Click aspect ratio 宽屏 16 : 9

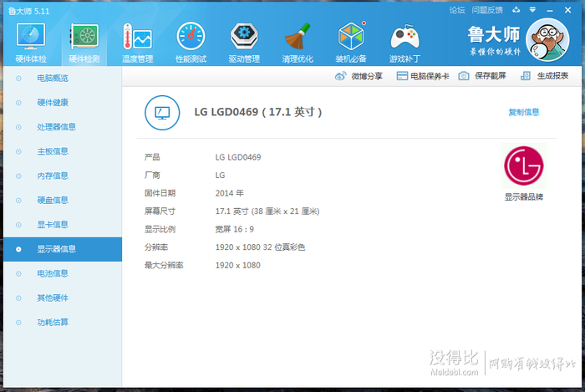pyautogui.click(x=234, y=229)
